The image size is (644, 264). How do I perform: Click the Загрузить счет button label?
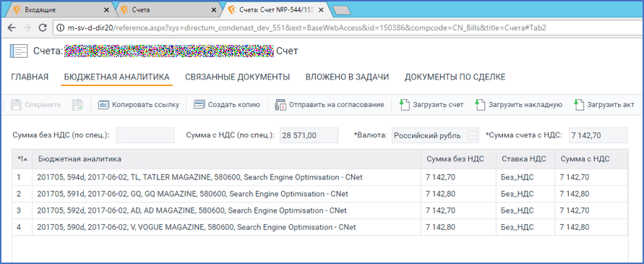tap(438, 105)
